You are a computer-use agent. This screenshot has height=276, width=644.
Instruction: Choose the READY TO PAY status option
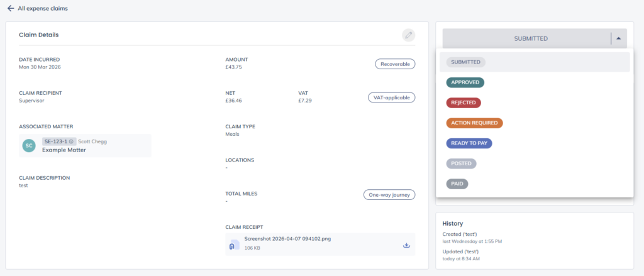coord(469,143)
